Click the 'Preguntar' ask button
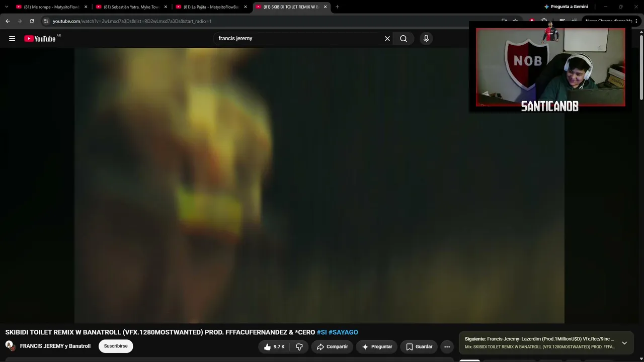Viewport: 644px width, 362px height. coord(377,347)
